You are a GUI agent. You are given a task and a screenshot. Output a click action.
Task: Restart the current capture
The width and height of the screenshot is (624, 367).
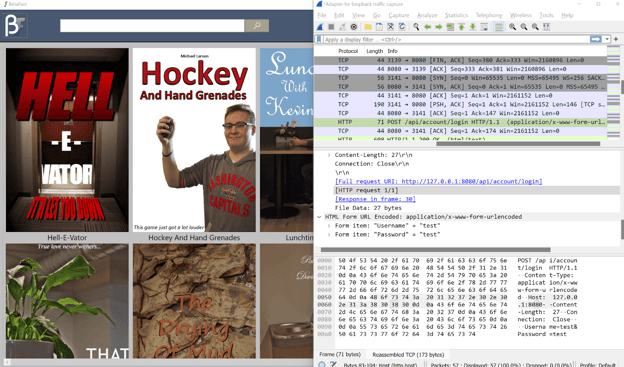(342, 27)
